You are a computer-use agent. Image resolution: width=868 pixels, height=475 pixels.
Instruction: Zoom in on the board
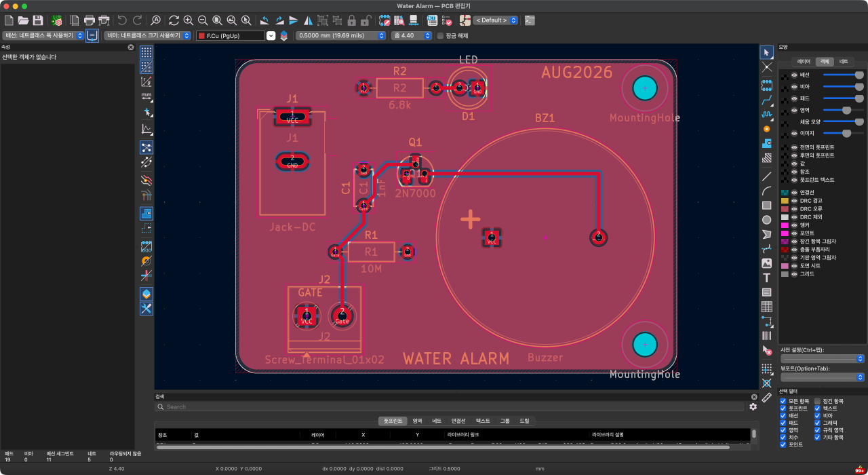pos(189,20)
